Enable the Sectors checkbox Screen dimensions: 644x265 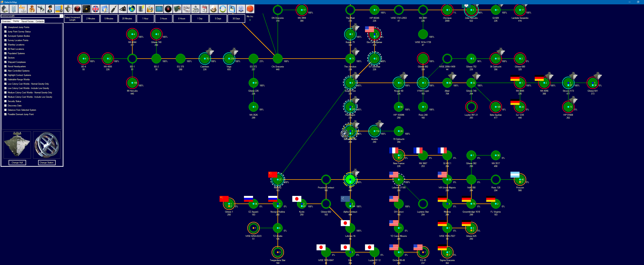tap(5, 58)
